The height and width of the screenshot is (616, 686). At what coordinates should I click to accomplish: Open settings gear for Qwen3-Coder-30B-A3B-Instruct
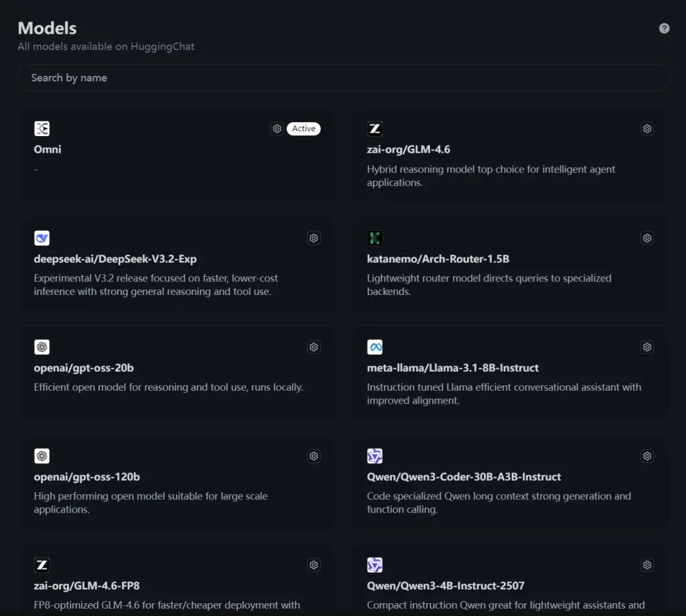coord(647,456)
